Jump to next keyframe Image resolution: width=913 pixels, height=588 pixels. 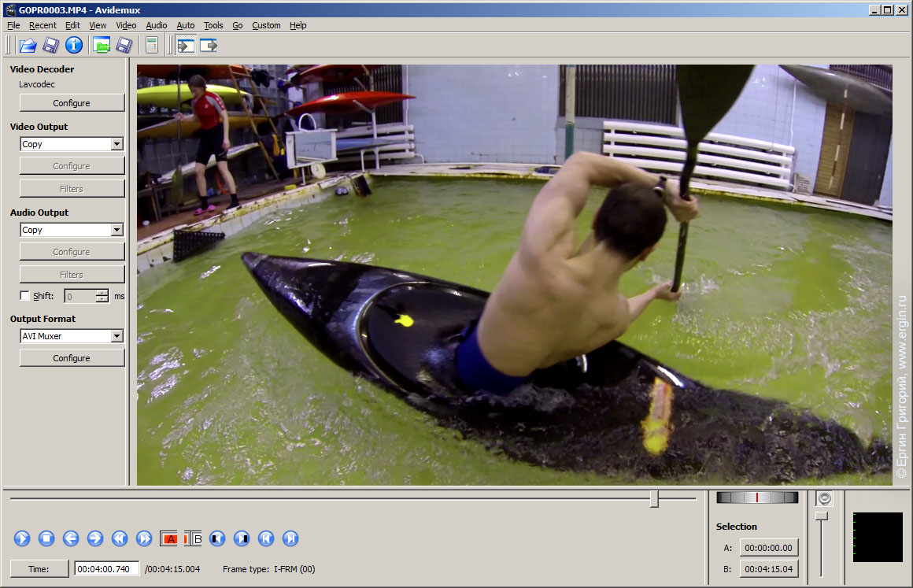click(x=144, y=538)
